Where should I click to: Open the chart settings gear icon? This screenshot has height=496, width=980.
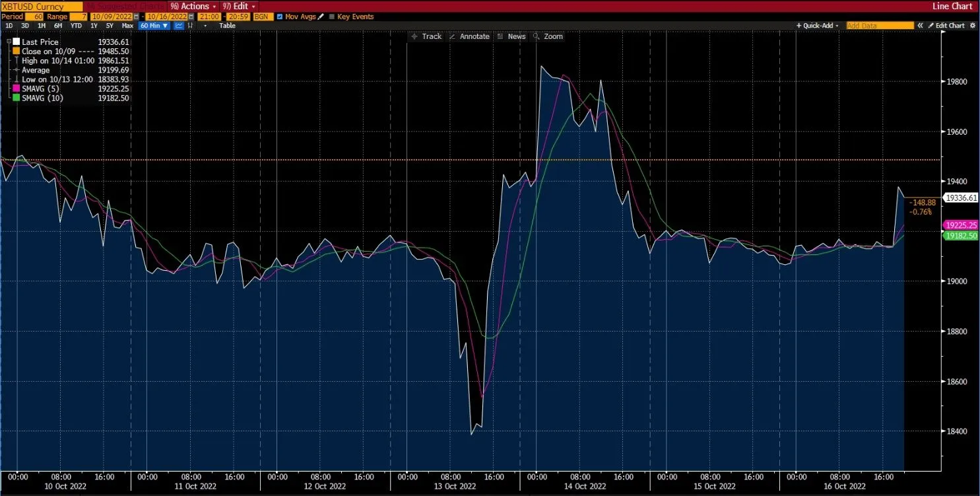(x=973, y=25)
